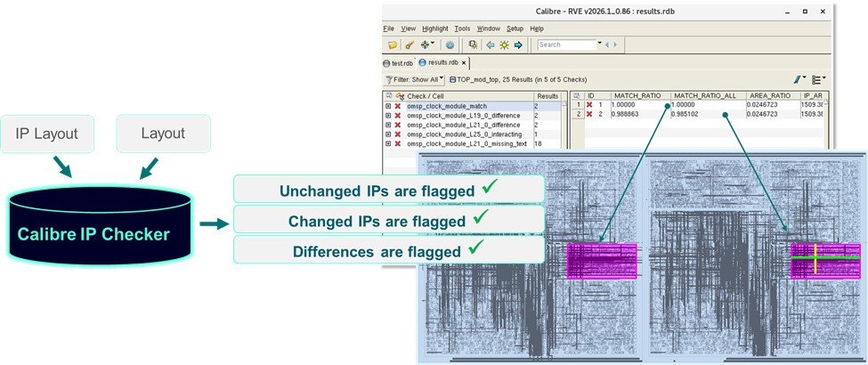Maximize the Calibre RVE window
The height and width of the screenshot is (365, 868).
[805, 11]
